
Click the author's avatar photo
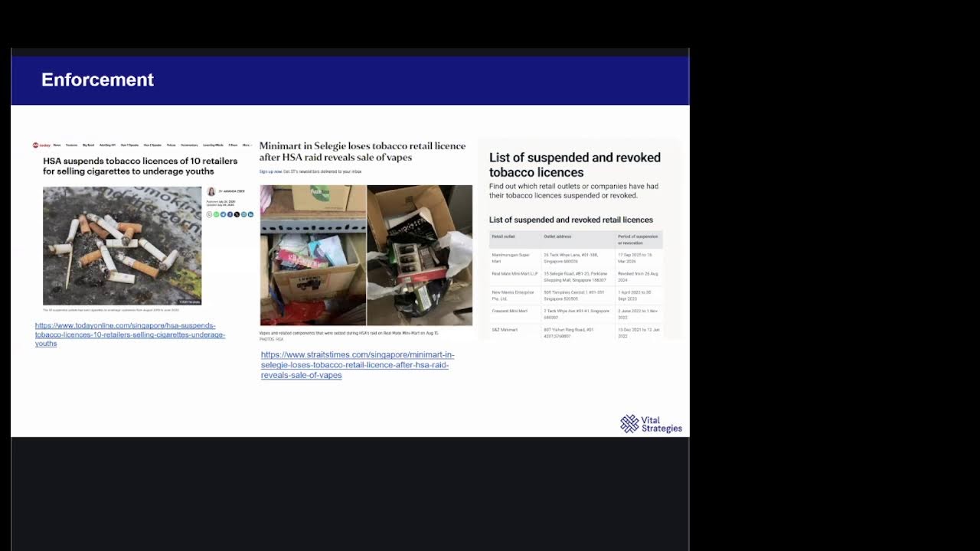tap(211, 191)
